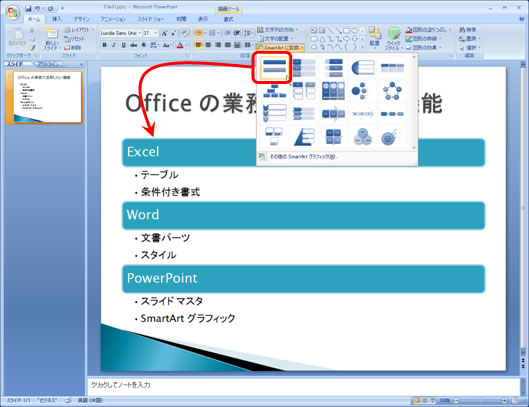Toggle text shadow

tap(144, 45)
